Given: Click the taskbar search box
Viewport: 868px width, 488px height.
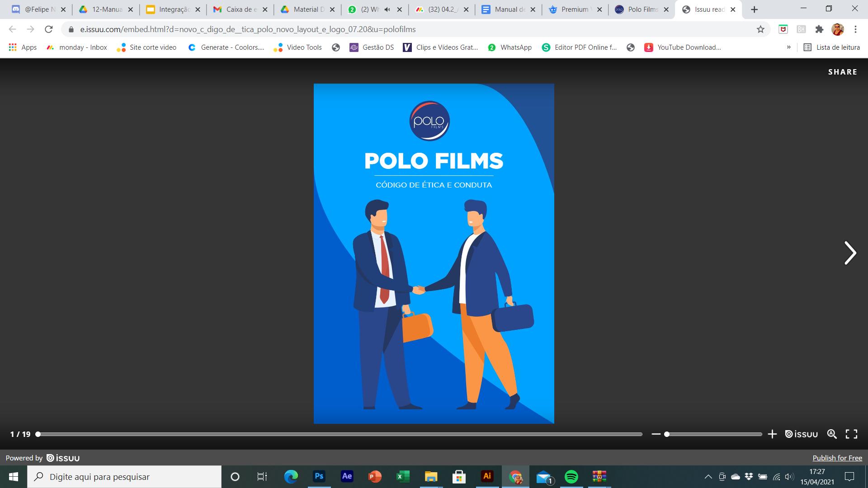Looking at the screenshot, I should (x=124, y=477).
